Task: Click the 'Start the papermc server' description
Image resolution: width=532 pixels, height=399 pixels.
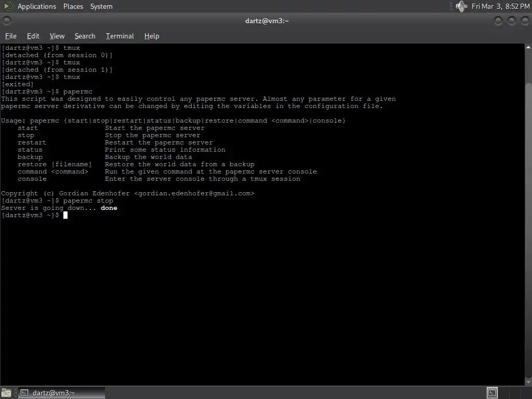Action: pos(155,128)
